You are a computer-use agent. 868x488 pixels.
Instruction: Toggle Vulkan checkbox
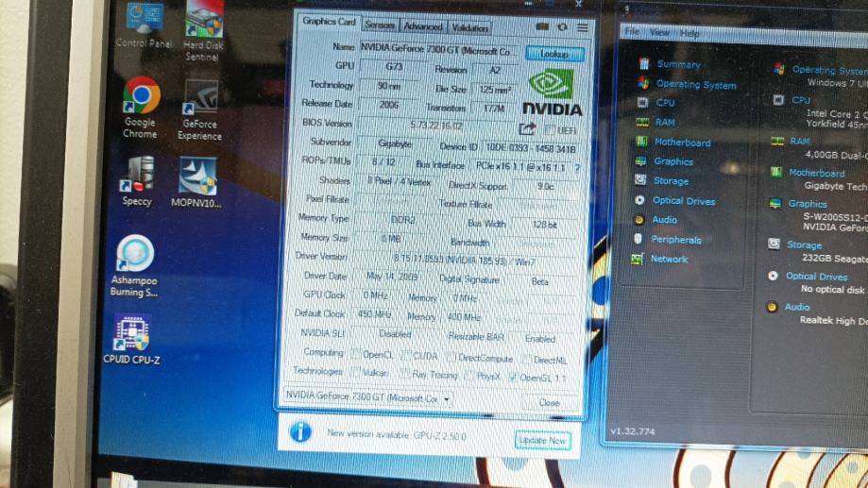[x=355, y=372]
